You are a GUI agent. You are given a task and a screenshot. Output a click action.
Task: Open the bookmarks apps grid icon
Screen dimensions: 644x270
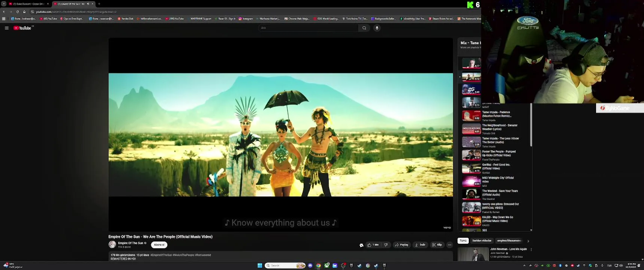pos(4,18)
